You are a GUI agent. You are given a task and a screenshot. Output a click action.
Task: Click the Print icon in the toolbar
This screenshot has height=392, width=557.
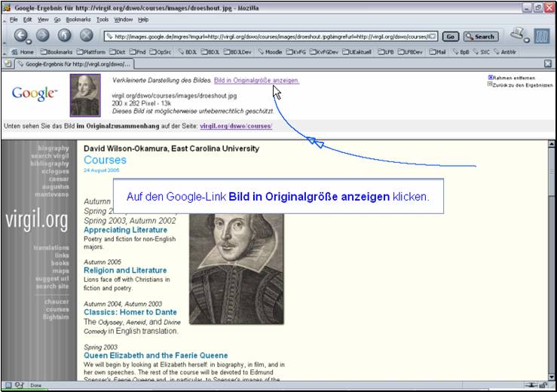pyautogui.click(x=518, y=35)
